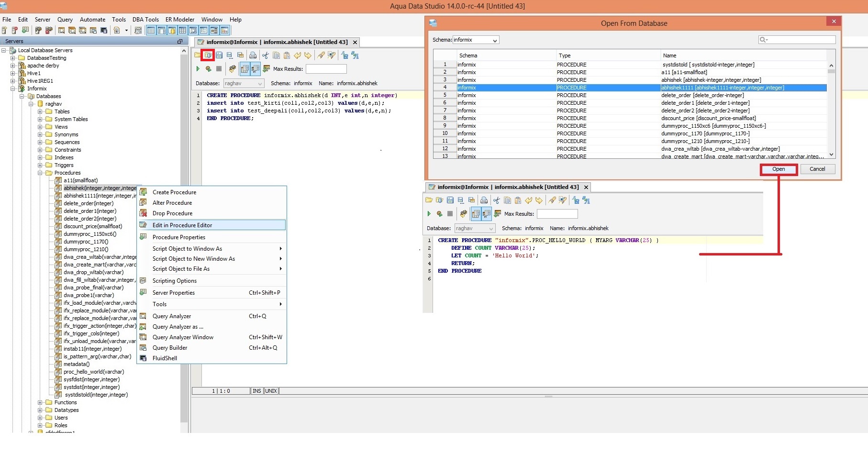The height and width of the screenshot is (465, 868).
Task: Open FluidShell from the main toolbar icon
Action: tap(104, 31)
